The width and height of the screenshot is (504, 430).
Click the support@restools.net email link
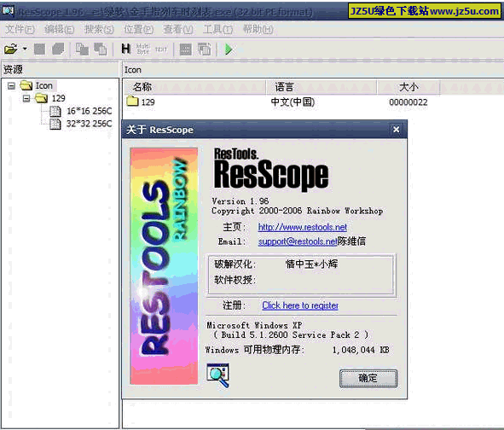click(x=298, y=241)
